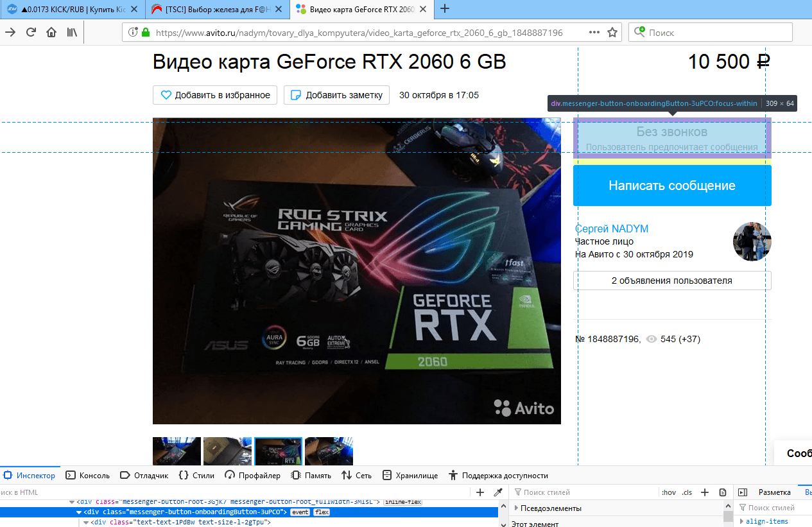Screen dimensions: 812x527
Task: Open page actions three-dot menu
Action: (x=594, y=32)
